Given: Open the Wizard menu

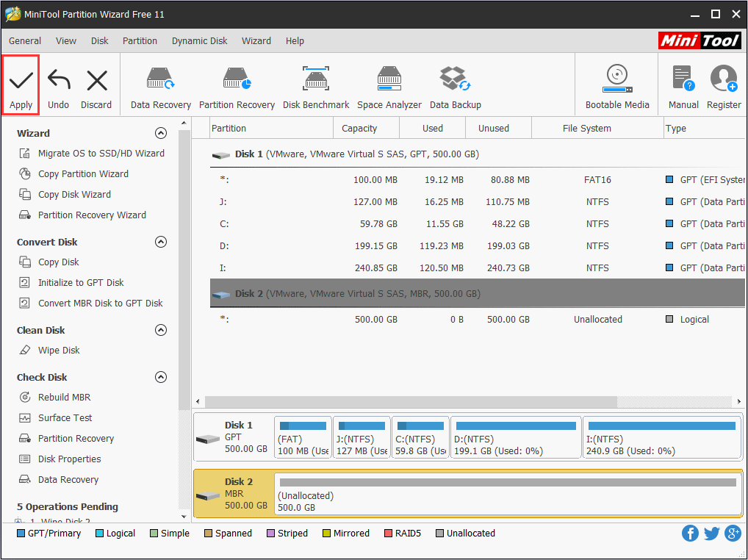Looking at the screenshot, I should coord(256,41).
